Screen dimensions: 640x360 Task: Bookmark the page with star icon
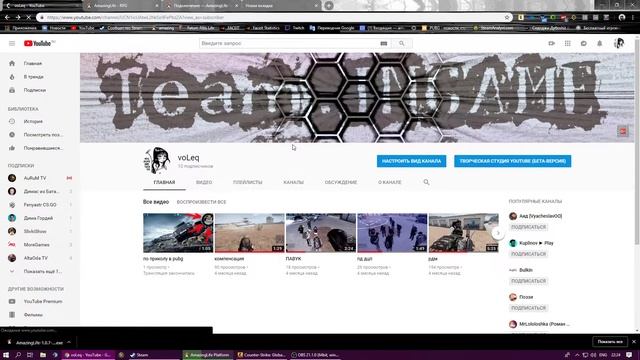pos(507,18)
